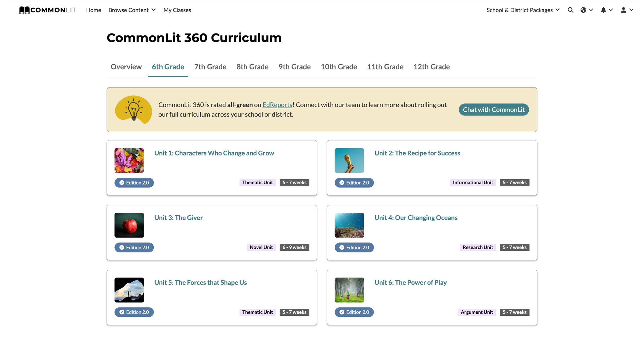Open the user account menu
The width and height of the screenshot is (644, 338).
coord(627,10)
